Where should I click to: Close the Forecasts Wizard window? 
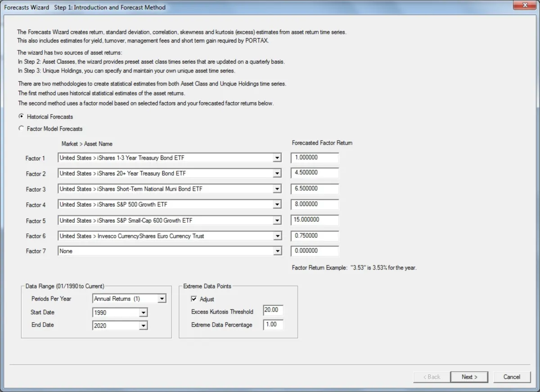pyautogui.click(x=525, y=6)
